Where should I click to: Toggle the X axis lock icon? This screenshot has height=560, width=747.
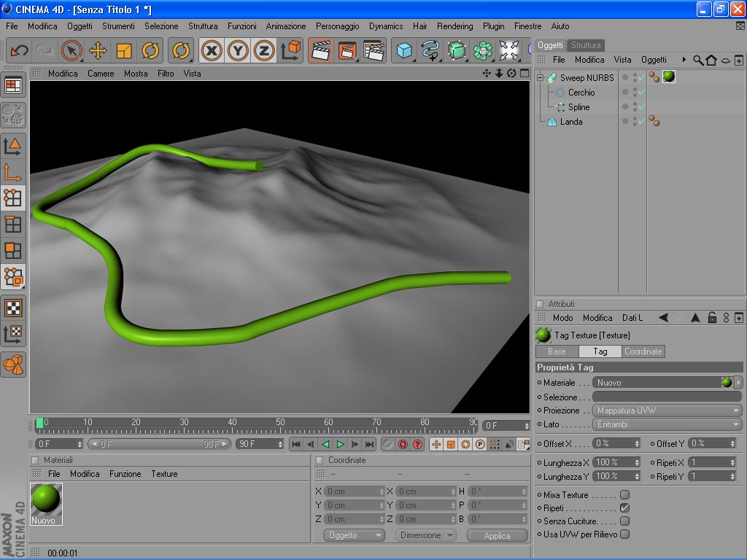pyautogui.click(x=212, y=51)
